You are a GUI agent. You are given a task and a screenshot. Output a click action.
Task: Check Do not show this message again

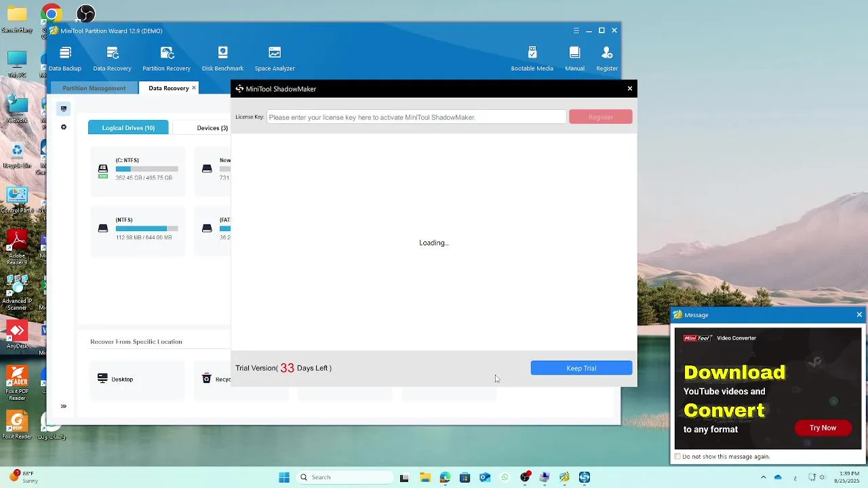[677, 457]
